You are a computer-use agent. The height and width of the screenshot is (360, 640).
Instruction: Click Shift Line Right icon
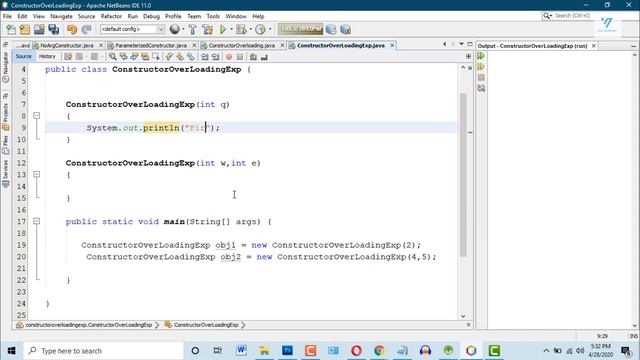[x=215, y=57]
